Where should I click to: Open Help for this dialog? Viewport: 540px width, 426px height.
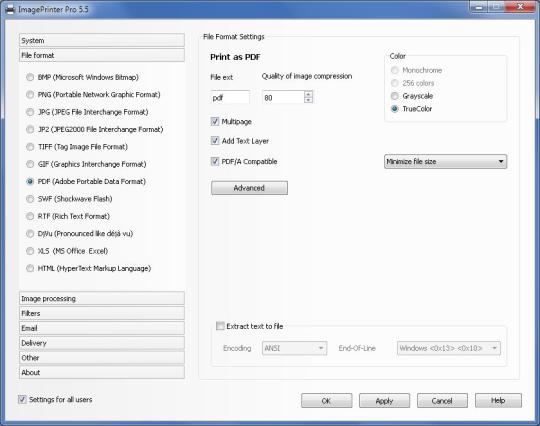(x=498, y=401)
